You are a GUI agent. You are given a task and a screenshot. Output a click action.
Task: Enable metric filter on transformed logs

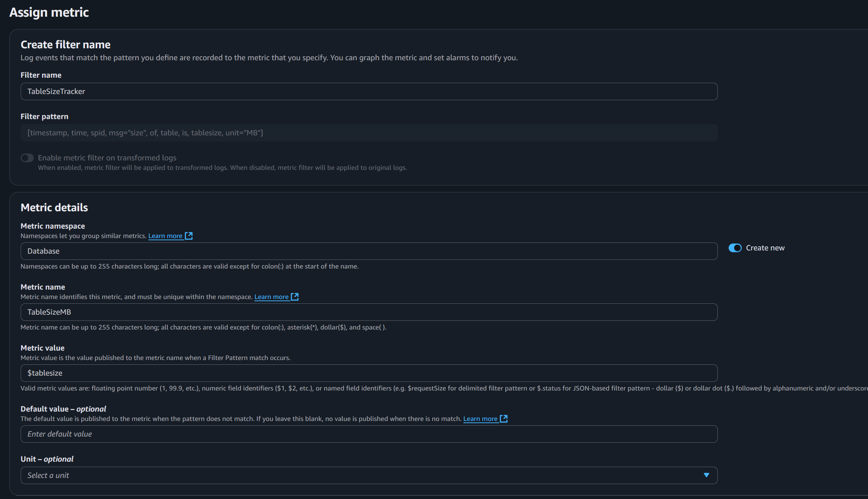27,158
